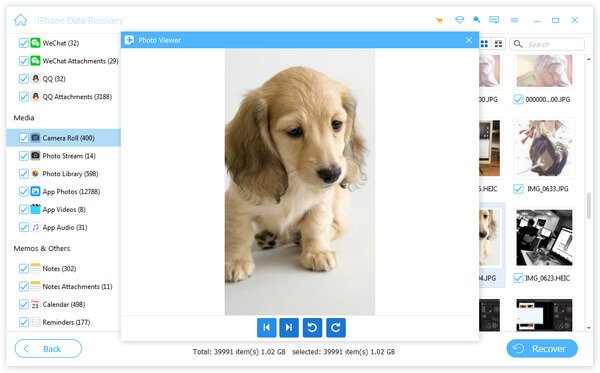Screen dimensions: 600x373
Task: Toggle the App Audio checkbox
Action: click(x=24, y=227)
